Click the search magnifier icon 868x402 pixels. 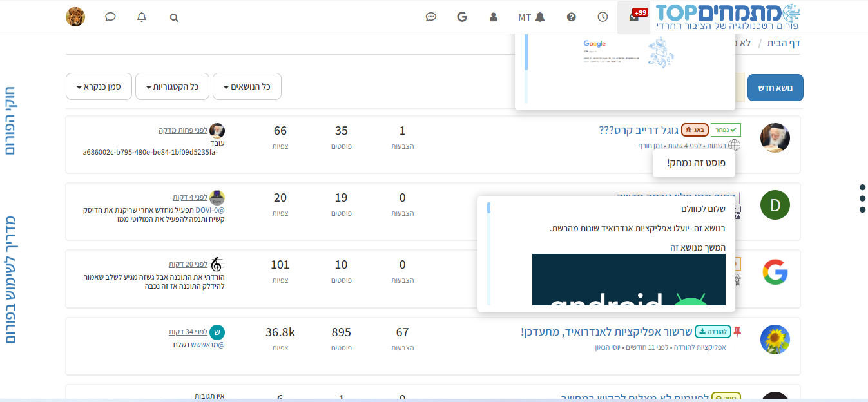[x=174, y=17]
